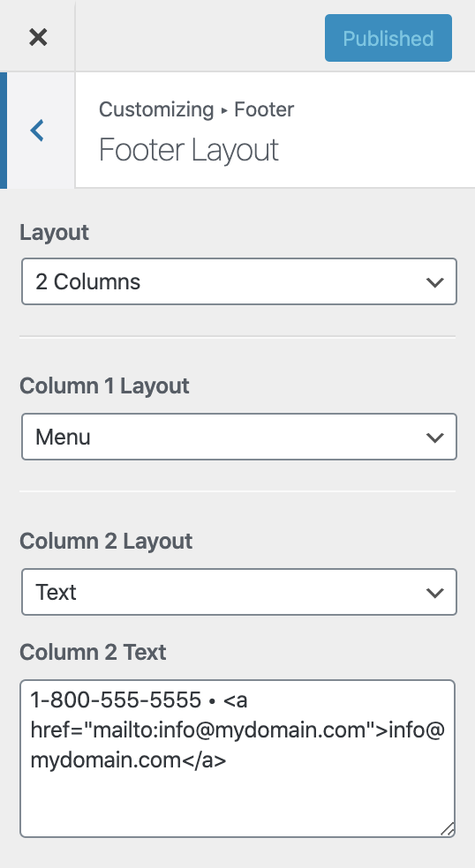Screen dimensions: 475x868
Task: Click the Layout field label
Action: click(x=55, y=232)
